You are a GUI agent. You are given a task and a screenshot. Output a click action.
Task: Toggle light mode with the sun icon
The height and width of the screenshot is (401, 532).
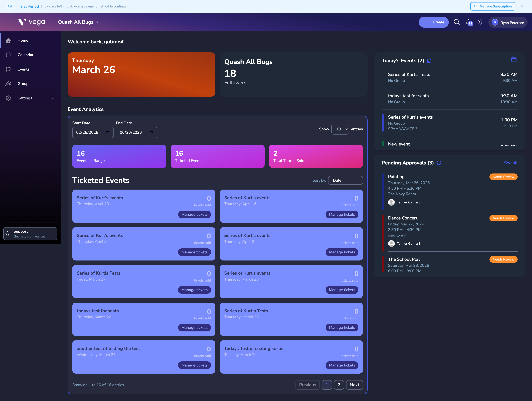point(480,22)
